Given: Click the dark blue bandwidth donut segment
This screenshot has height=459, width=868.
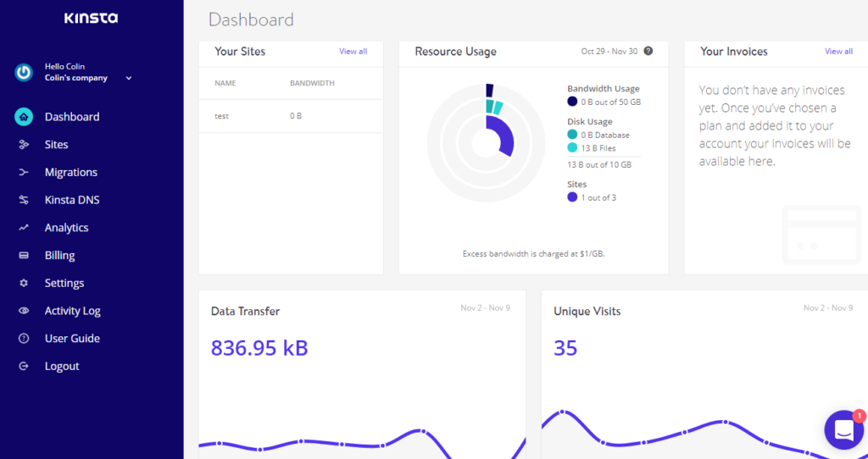Looking at the screenshot, I should 489,90.
